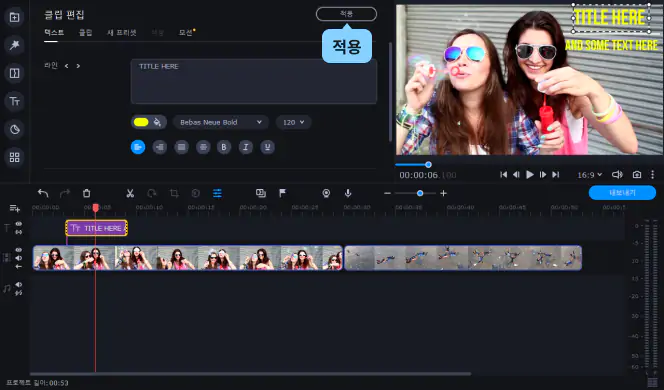Toggle audio track link icon
The width and height of the screenshot is (664, 390).
click(19, 293)
